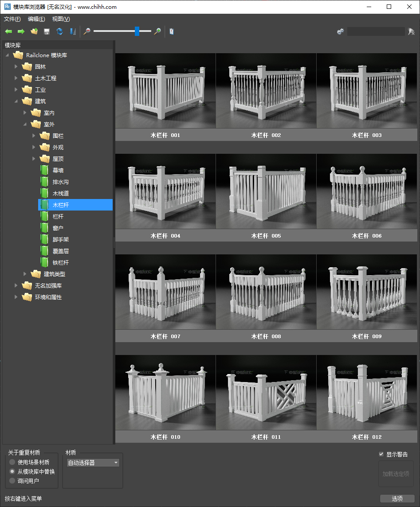
Task: Click the clear filter funnel icon
Action: coord(411,31)
